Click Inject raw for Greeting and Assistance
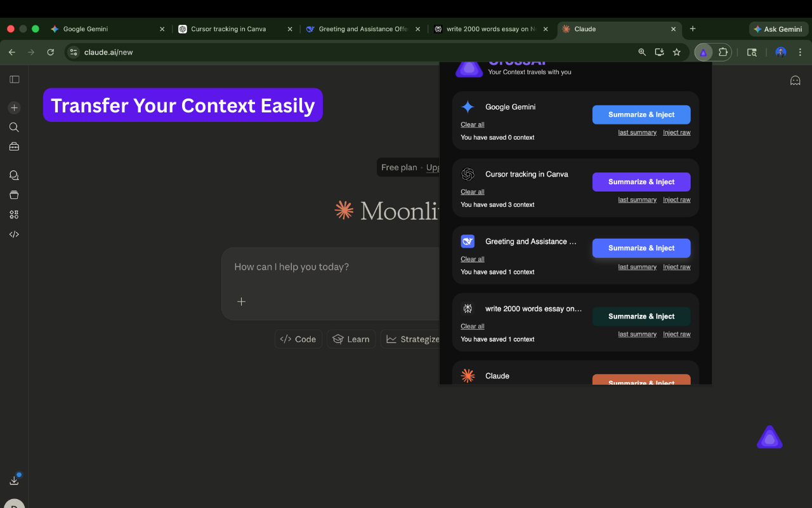 coord(677,267)
